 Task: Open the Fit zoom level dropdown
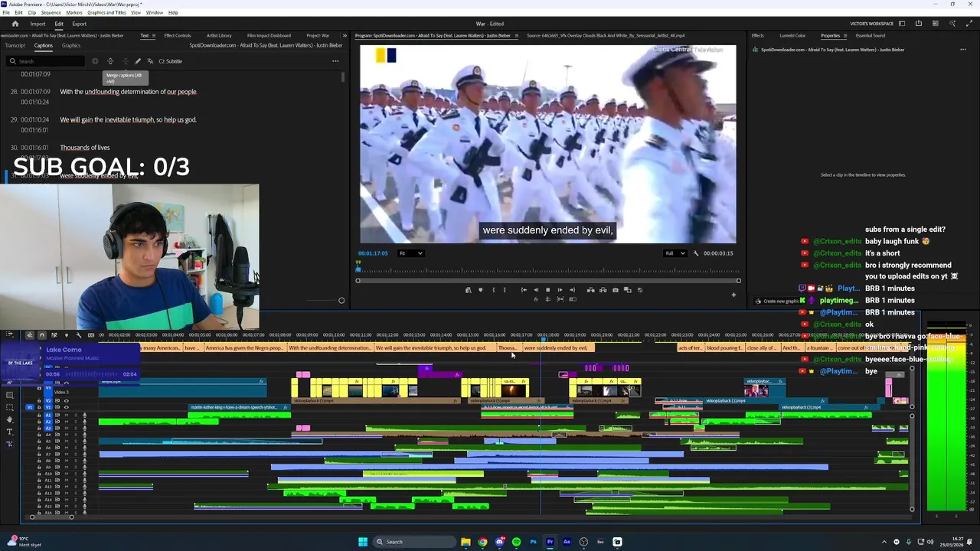pos(410,253)
